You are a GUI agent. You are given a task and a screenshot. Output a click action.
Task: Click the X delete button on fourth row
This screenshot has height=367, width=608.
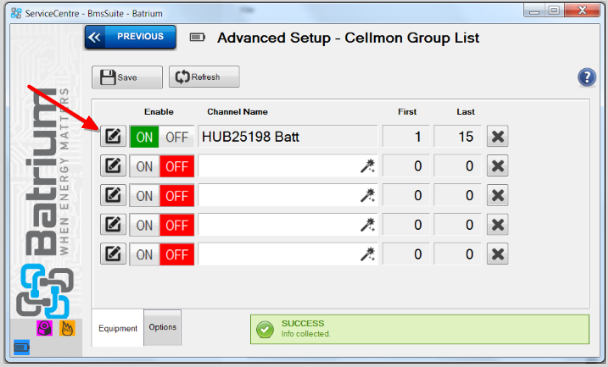pyautogui.click(x=498, y=225)
